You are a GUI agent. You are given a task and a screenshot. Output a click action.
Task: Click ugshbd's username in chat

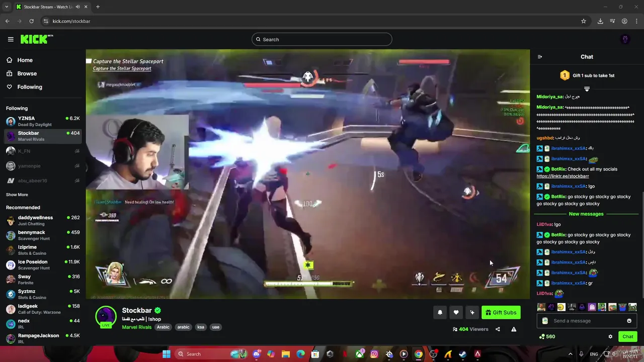click(545, 138)
